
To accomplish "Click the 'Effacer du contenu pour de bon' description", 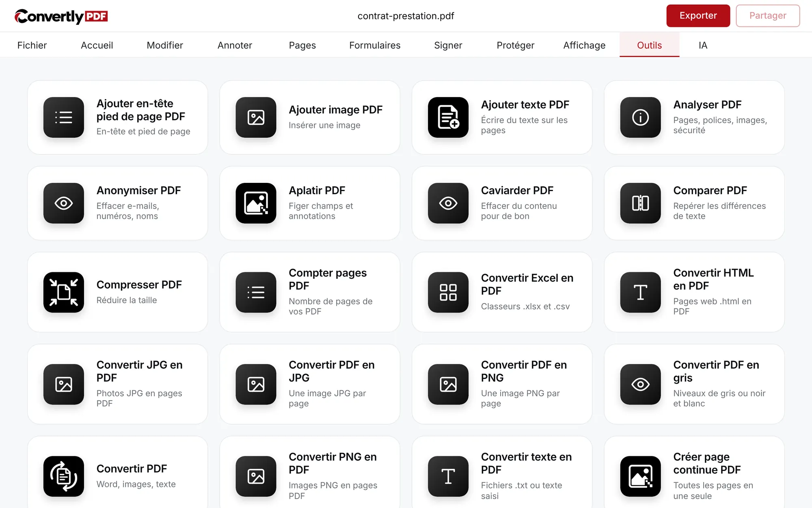I will click(519, 211).
